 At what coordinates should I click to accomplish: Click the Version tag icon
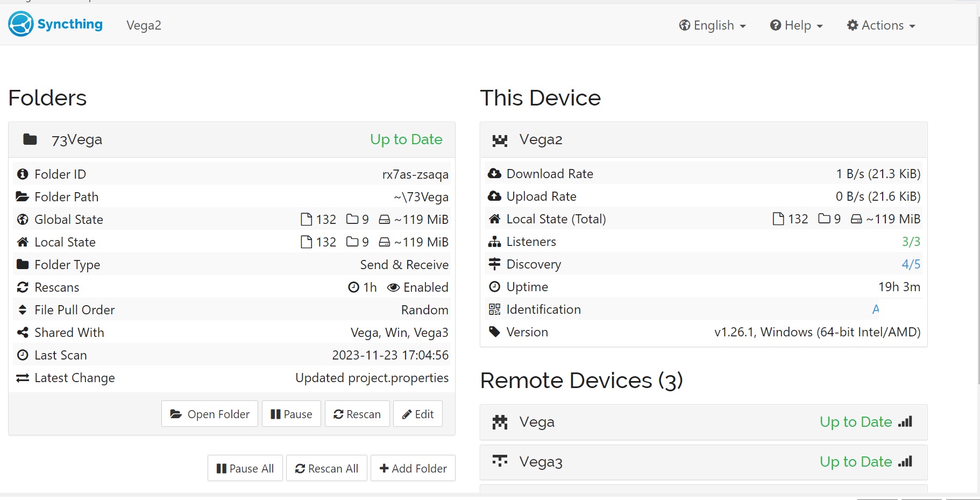point(494,332)
